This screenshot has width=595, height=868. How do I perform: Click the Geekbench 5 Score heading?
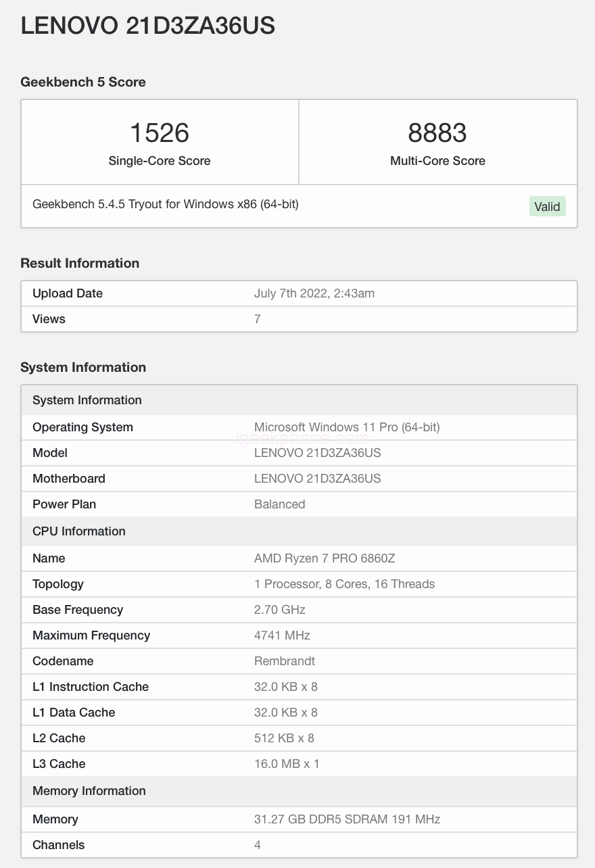click(x=83, y=82)
